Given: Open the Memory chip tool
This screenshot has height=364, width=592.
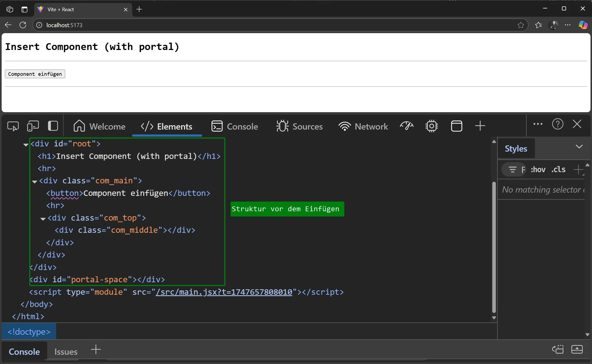Looking at the screenshot, I should coord(432,126).
